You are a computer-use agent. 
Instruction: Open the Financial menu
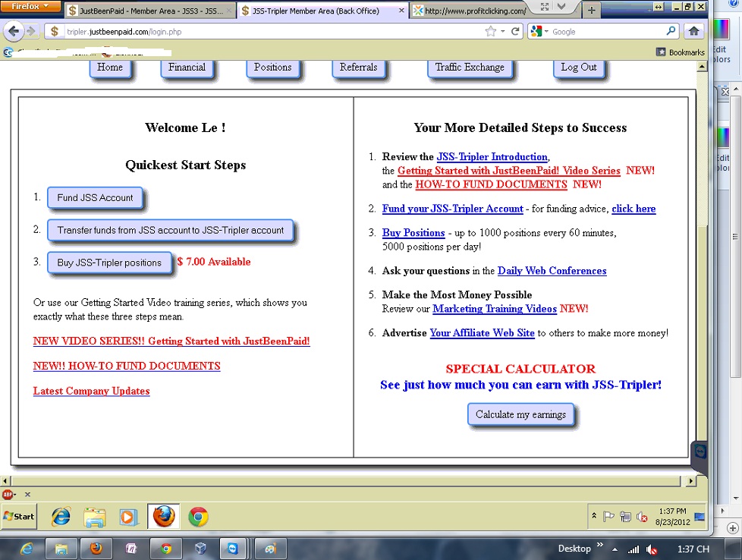187,68
